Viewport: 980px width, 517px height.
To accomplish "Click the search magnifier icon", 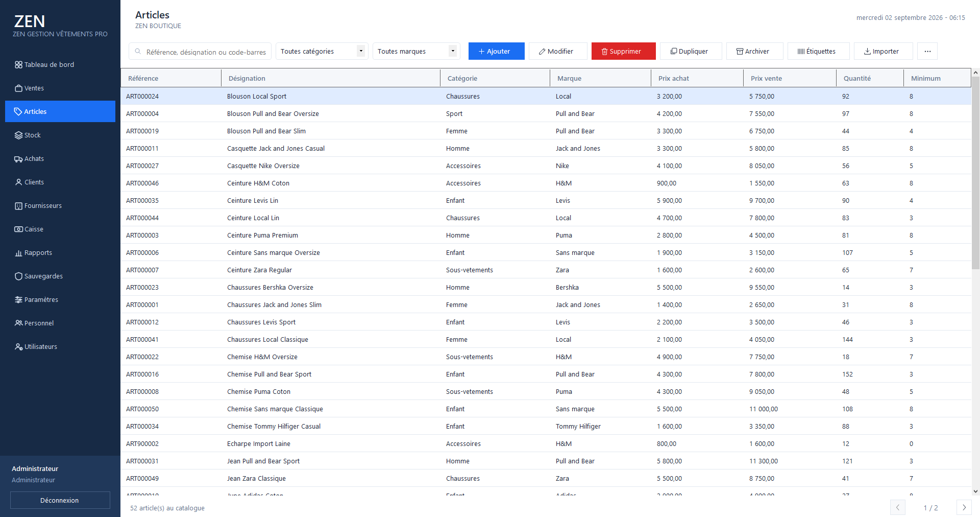I will [x=138, y=52].
